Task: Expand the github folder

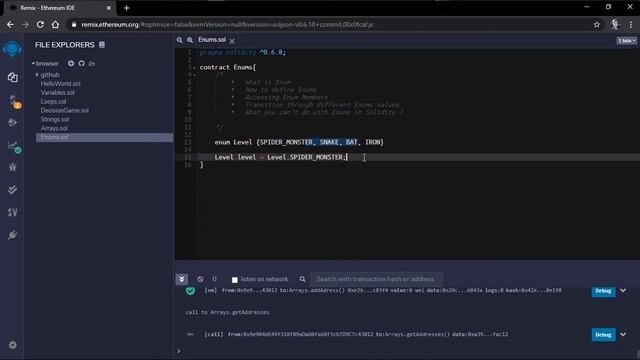Action: (37, 75)
